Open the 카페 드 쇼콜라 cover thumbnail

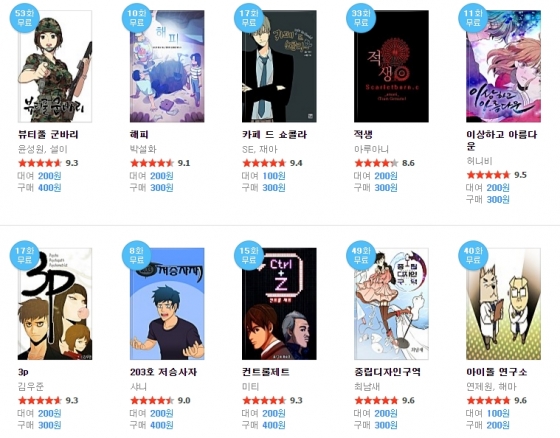coord(279,66)
